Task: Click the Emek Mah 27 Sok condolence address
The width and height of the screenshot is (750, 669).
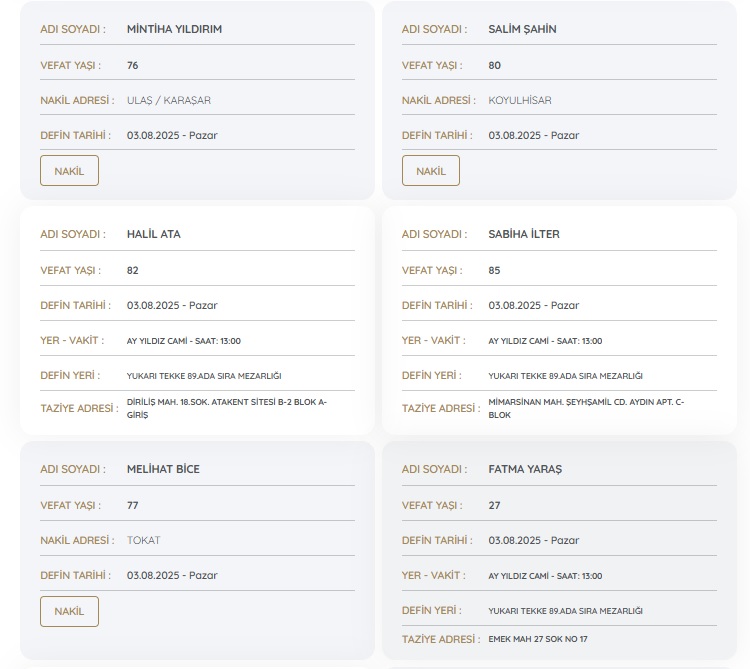Action: [537, 639]
